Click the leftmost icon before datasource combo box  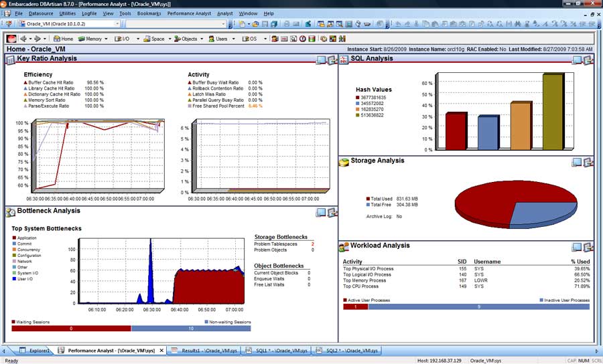click(x=9, y=24)
